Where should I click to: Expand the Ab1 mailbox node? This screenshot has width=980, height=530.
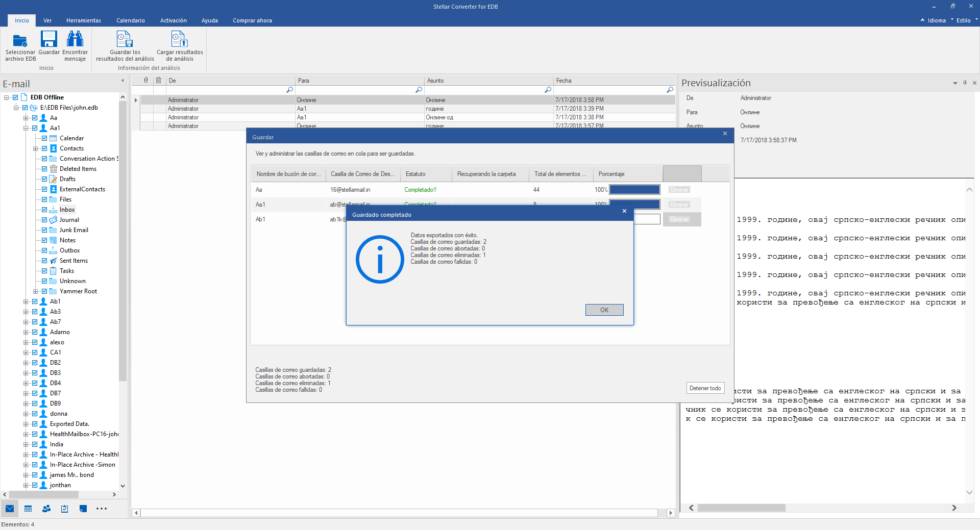[26, 301]
